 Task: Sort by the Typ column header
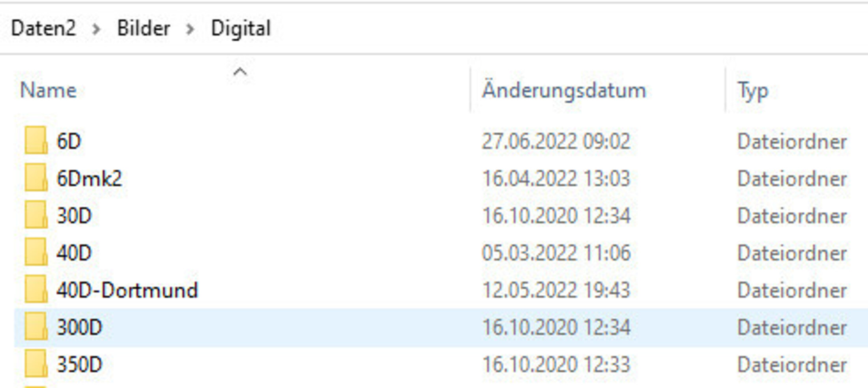click(753, 90)
